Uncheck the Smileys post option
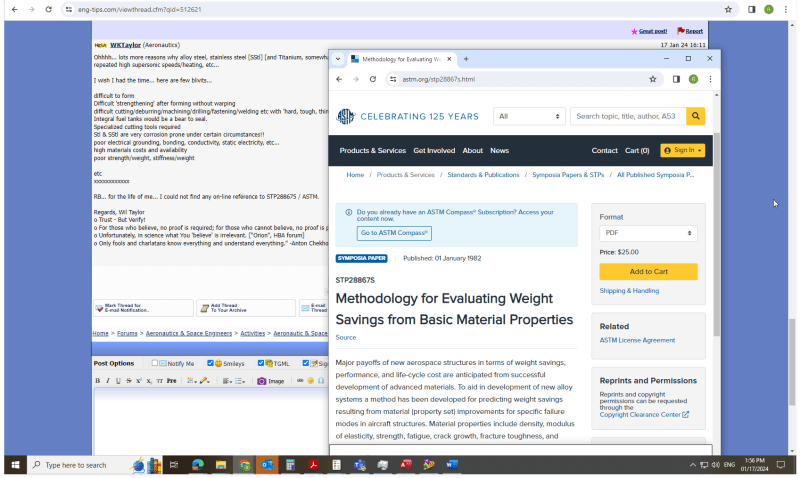 click(x=210, y=363)
